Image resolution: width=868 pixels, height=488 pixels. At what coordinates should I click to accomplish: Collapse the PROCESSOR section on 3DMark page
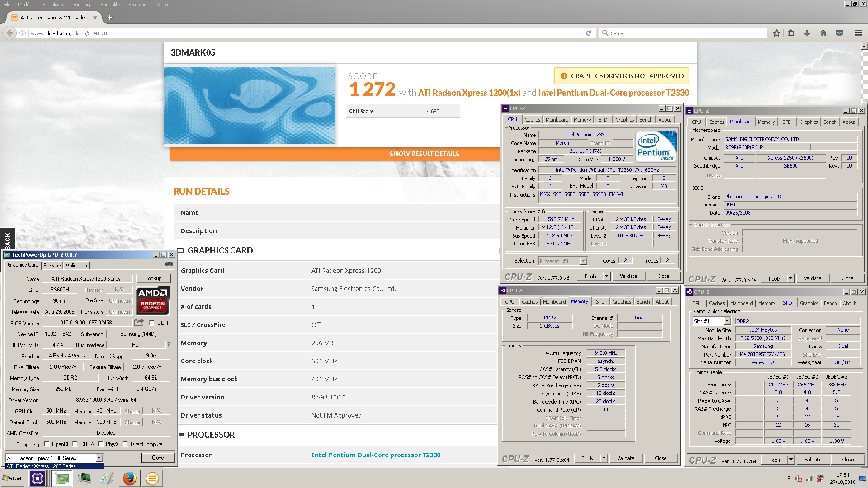(182, 435)
